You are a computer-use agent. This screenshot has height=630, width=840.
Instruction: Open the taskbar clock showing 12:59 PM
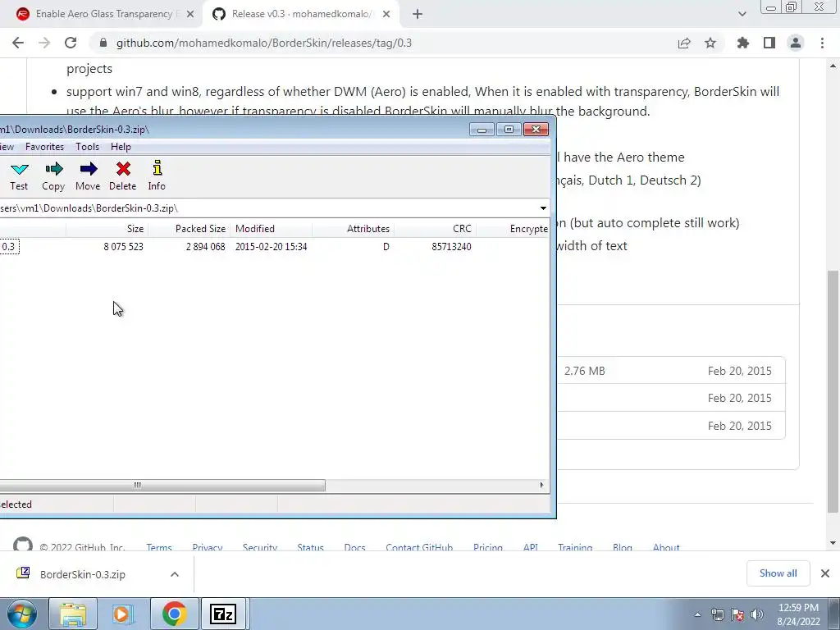798,614
